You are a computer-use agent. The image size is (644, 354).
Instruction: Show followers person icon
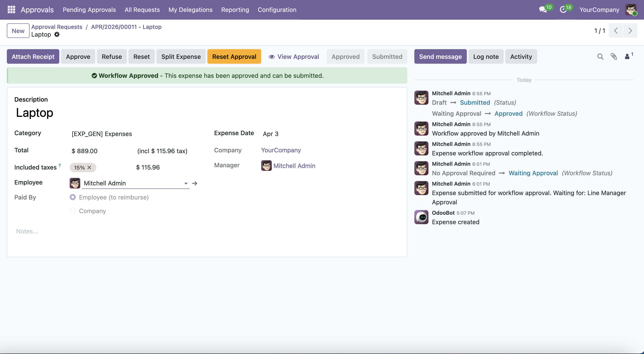coord(627,57)
